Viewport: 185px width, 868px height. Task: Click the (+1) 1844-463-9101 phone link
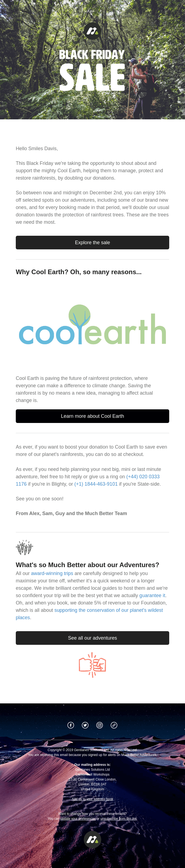[96, 484]
